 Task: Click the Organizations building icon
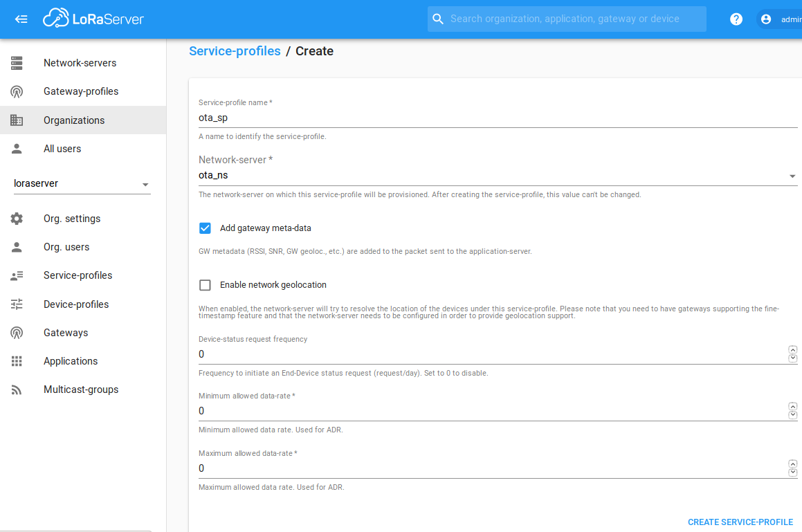[x=17, y=120]
